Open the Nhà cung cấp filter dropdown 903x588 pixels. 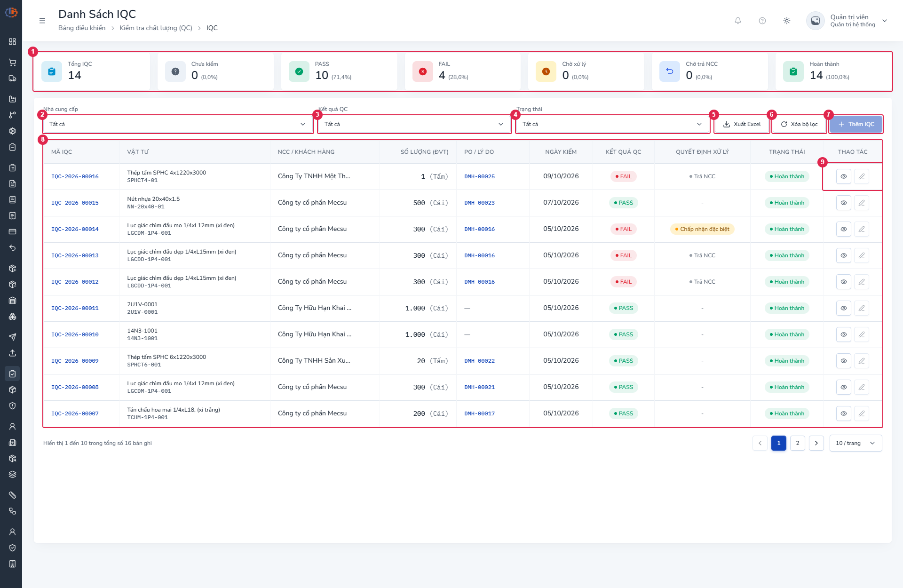click(x=177, y=124)
